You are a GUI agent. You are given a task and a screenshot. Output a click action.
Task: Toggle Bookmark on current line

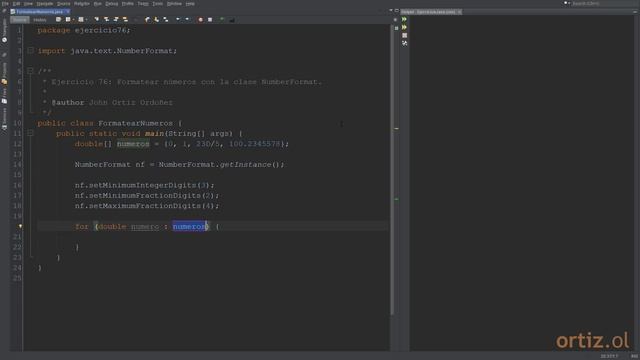click(x=166, y=20)
